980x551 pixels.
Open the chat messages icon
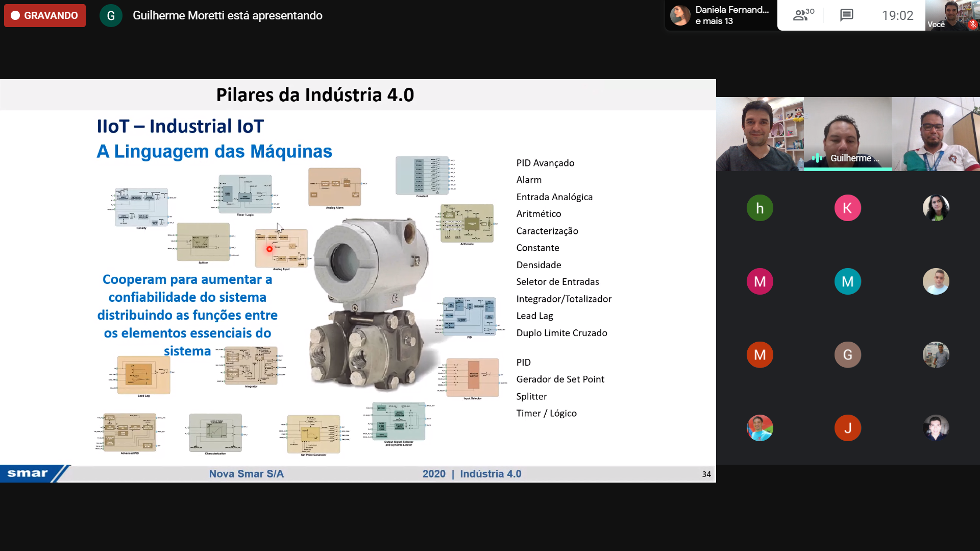pyautogui.click(x=846, y=15)
